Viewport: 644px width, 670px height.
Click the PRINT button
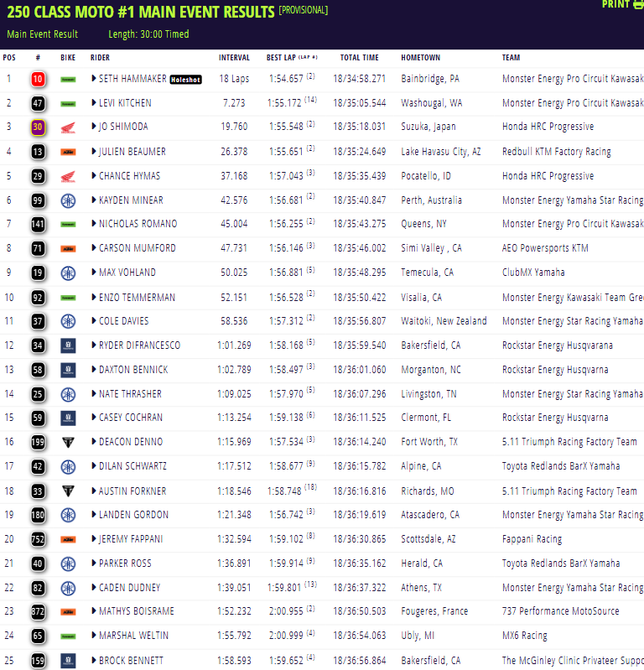pos(622,4)
